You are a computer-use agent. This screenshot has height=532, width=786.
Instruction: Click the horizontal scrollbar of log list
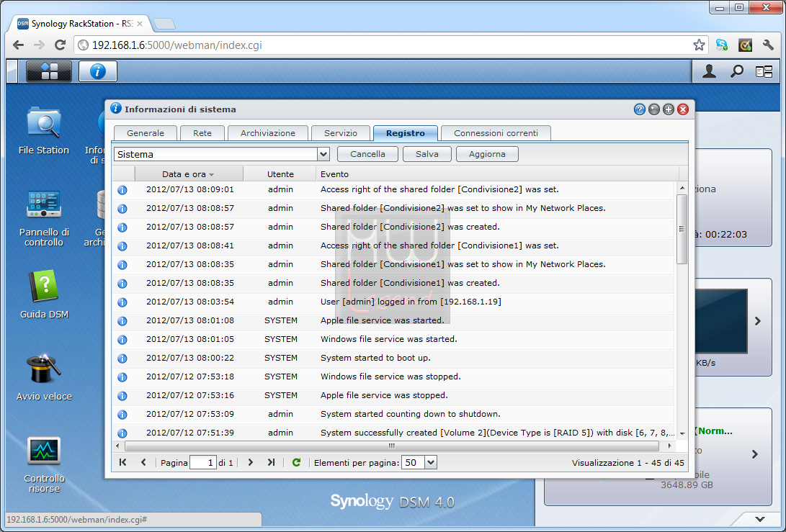(391, 446)
